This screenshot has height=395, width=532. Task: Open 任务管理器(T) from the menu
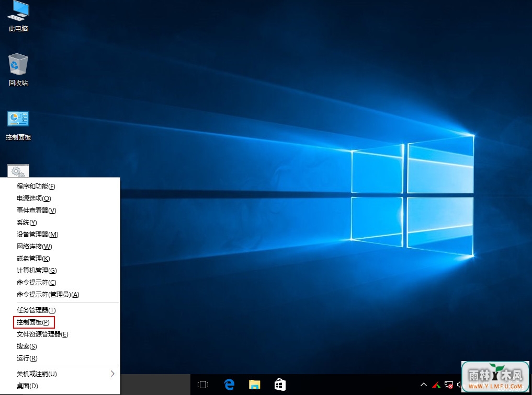click(60, 310)
